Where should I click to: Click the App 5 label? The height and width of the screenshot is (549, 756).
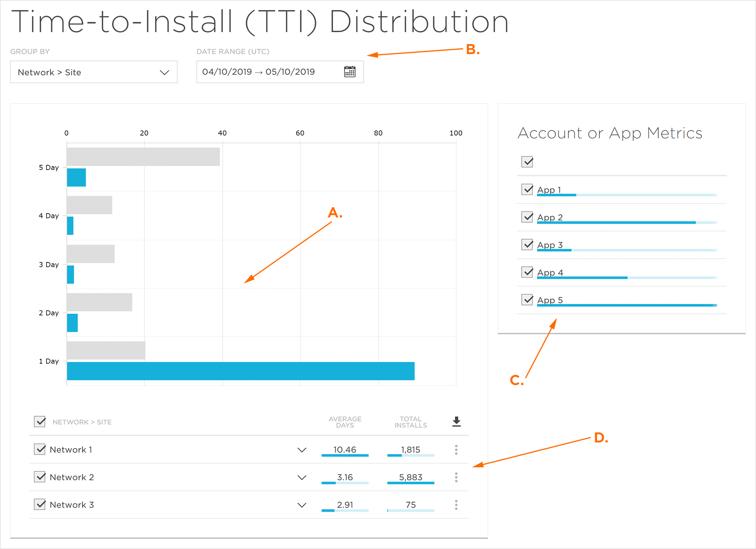(x=550, y=300)
